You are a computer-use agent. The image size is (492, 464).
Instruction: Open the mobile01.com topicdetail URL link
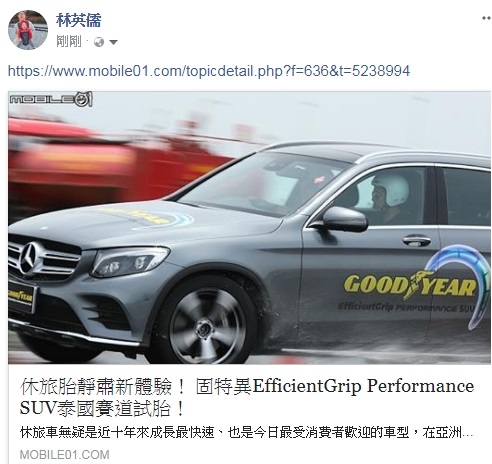coord(209,71)
